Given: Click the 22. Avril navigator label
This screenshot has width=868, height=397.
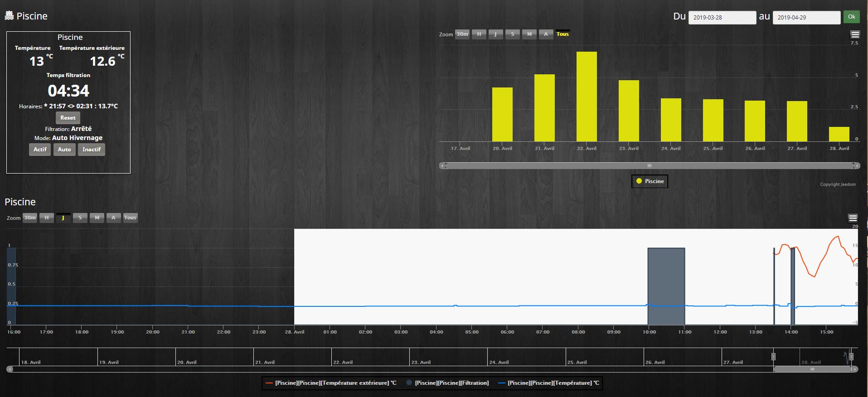Looking at the screenshot, I should coord(343,363).
